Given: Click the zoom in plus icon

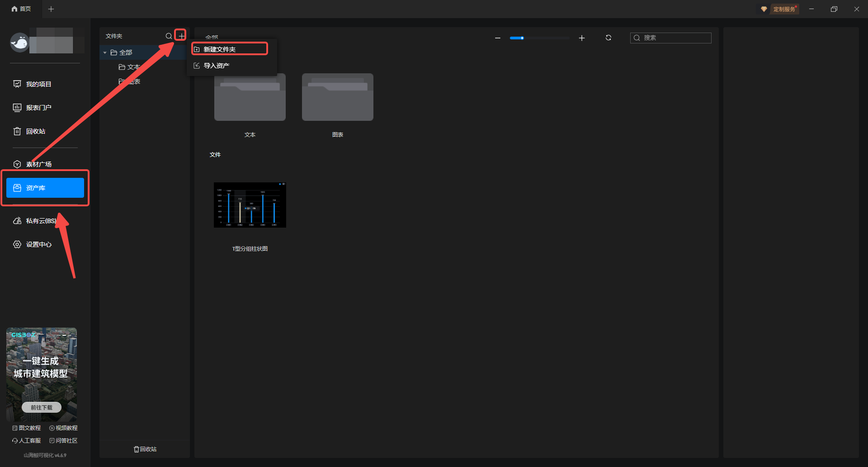Looking at the screenshot, I should (582, 38).
